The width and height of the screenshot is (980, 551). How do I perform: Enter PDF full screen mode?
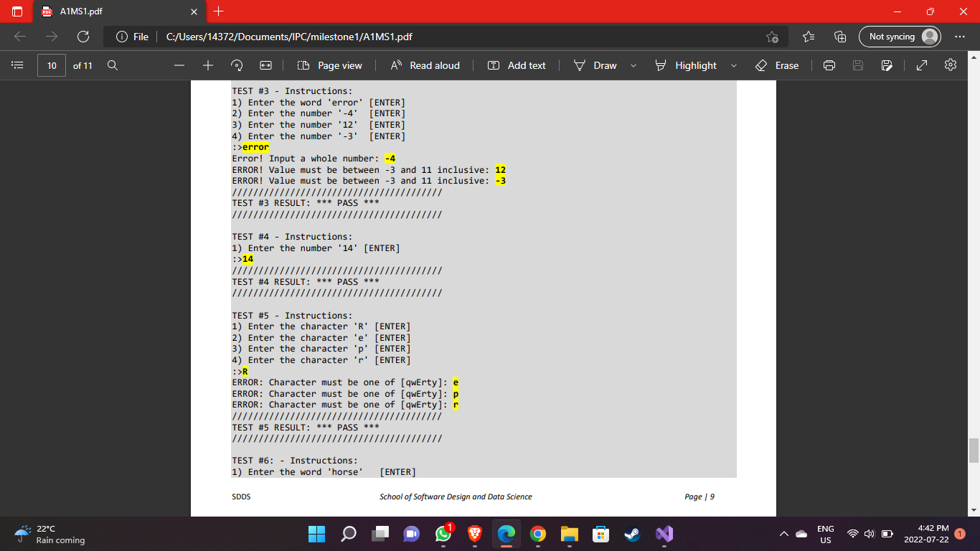click(x=923, y=65)
